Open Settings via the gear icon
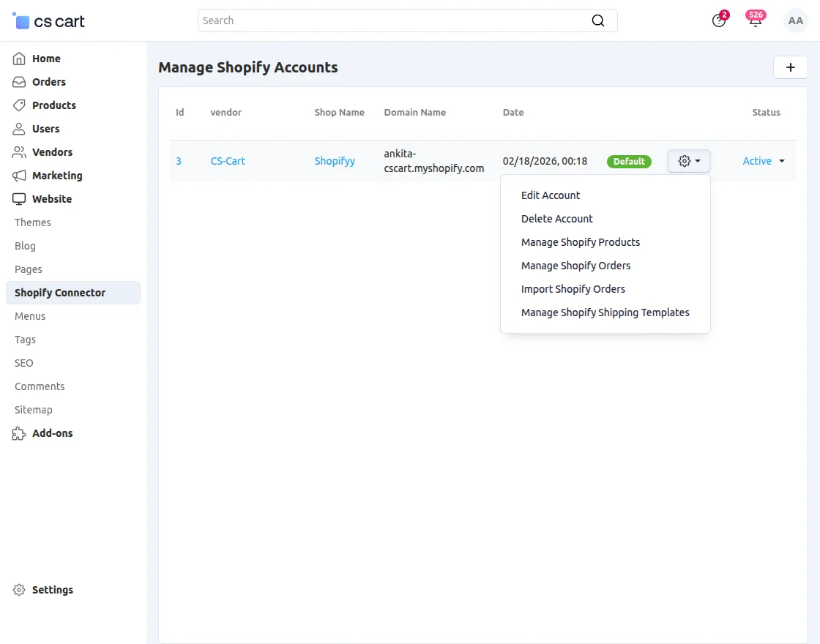820x644 pixels. pyautogui.click(x=18, y=590)
